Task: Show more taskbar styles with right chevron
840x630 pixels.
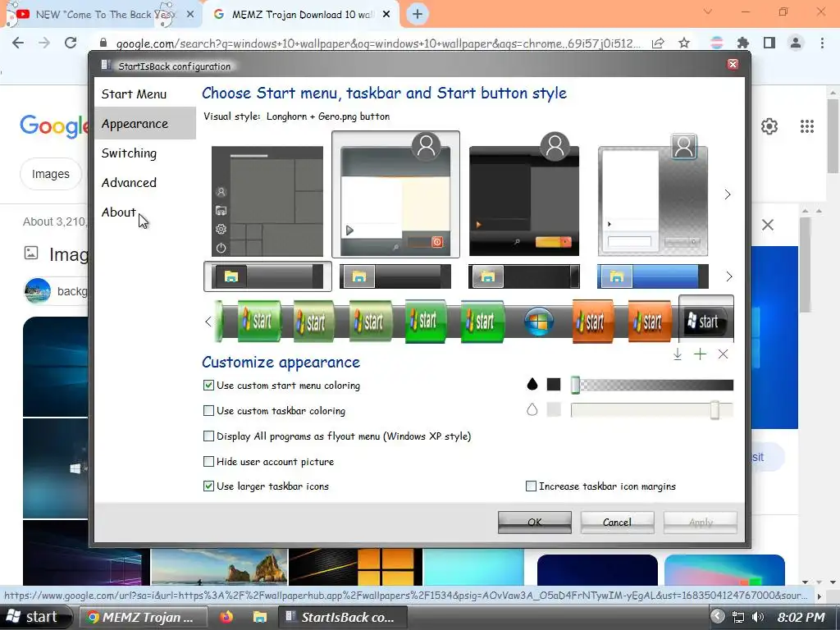Action: (x=728, y=276)
